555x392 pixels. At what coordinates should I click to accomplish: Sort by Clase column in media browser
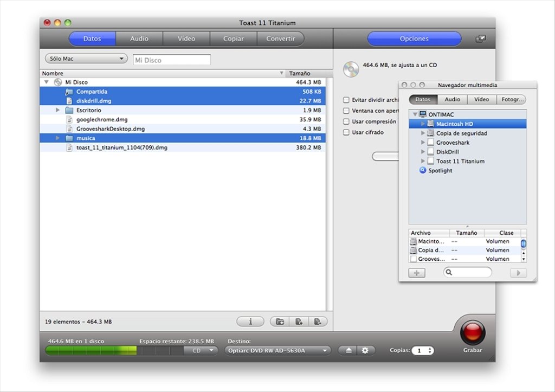click(x=503, y=233)
